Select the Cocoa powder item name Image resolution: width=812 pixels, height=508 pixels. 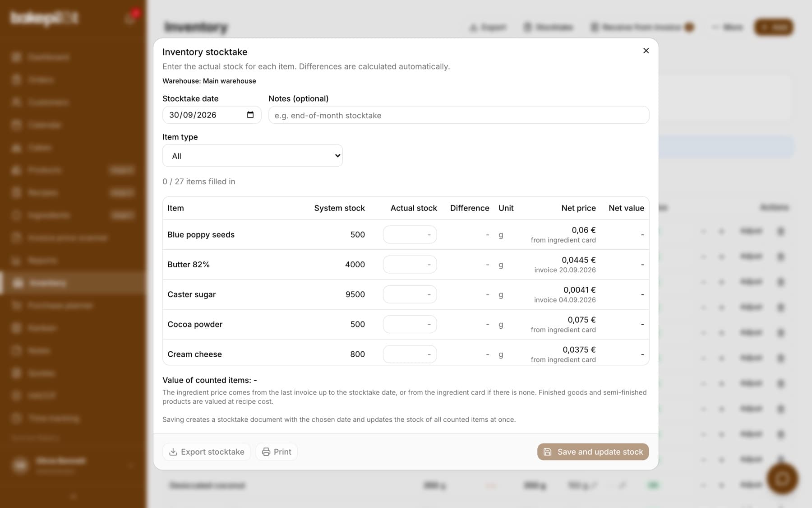point(195,324)
